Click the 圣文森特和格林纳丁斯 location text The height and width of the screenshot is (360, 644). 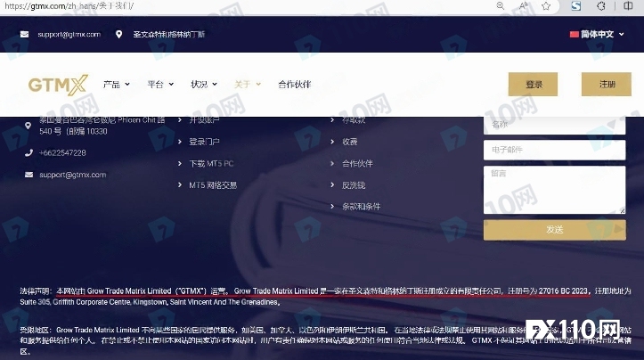[x=169, y=34]
